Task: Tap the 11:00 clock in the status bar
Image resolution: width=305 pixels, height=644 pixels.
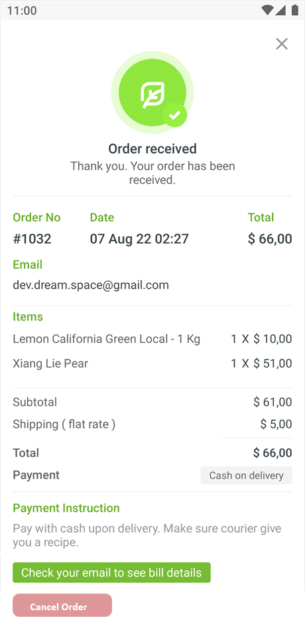Action: point(22,11)
